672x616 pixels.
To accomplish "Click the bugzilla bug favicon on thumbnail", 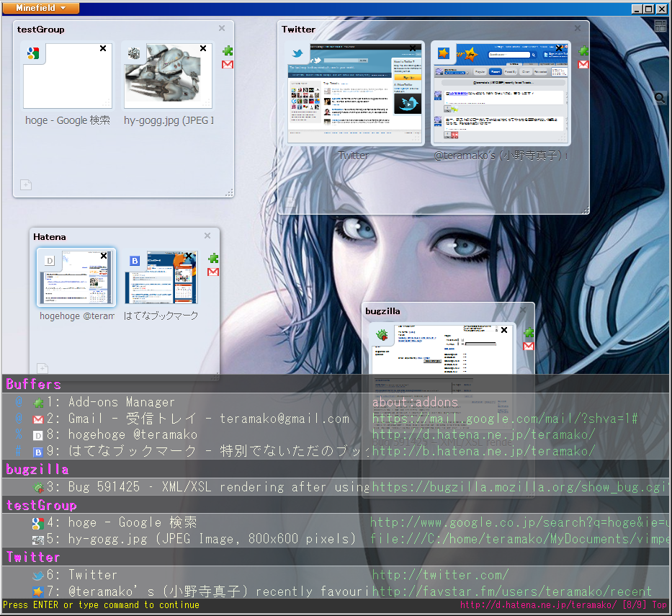I will tap(382, 335).
